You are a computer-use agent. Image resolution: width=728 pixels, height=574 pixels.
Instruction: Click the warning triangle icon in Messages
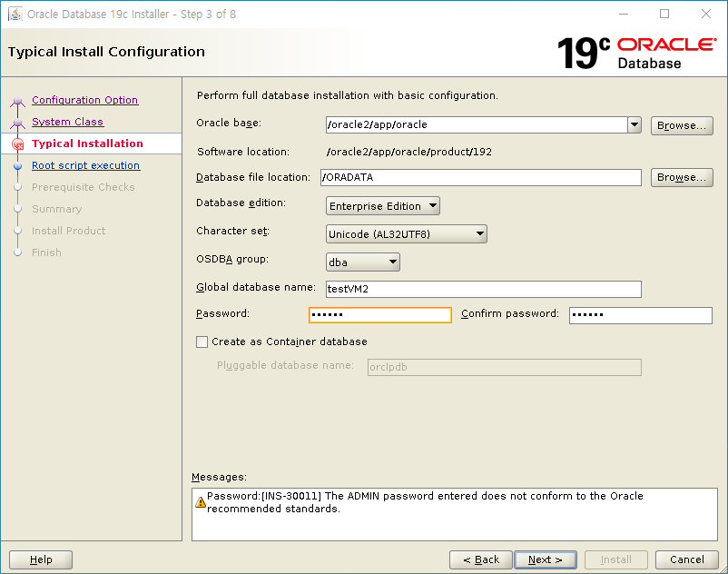(201, 502)
